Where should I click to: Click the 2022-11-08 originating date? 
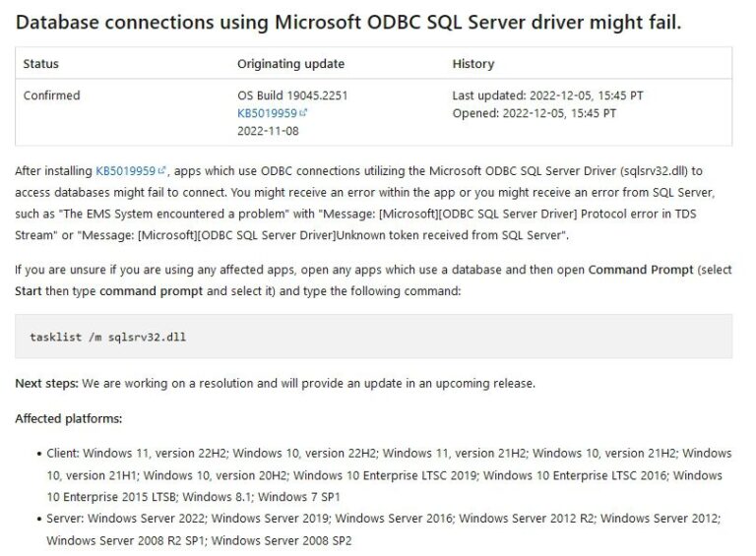[268, 130]
